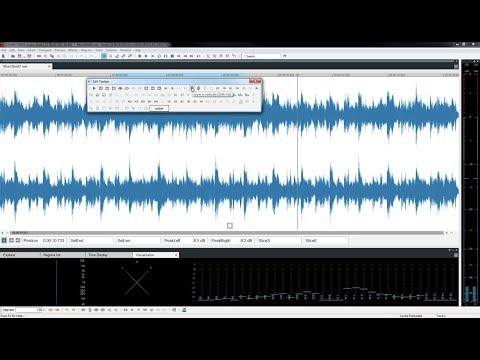The height and width of the screenshot is (360, 480).
Task: Click the highlighted blue tool icon in main toolbar
Action: click(x=104, y=56)
